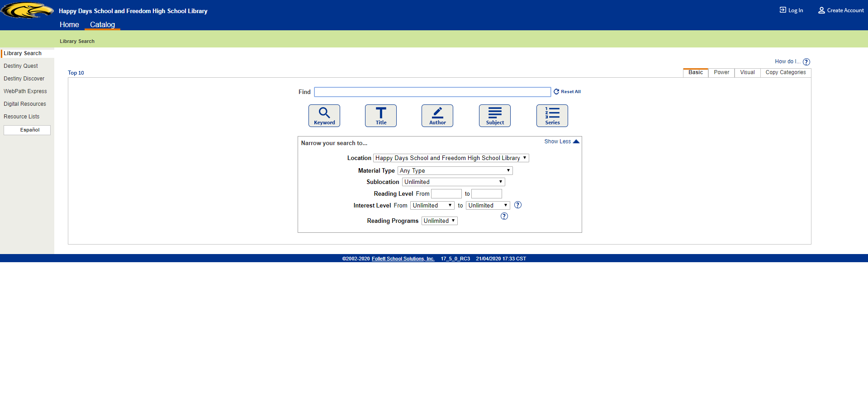Click the Find search input field
Screen dimensions: 868x410
click(432, 92)
